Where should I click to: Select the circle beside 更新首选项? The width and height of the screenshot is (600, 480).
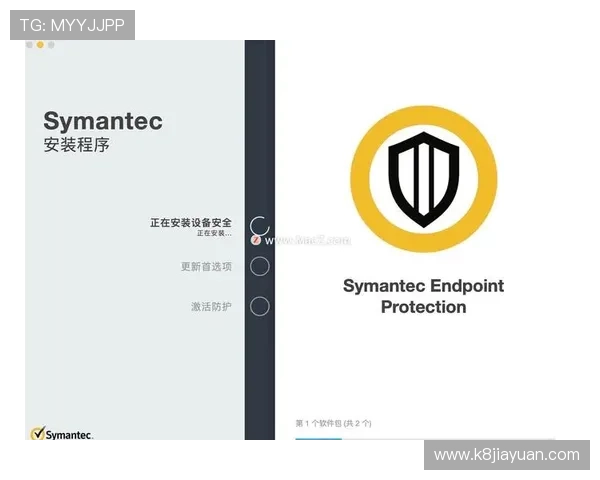click(259, 266)
